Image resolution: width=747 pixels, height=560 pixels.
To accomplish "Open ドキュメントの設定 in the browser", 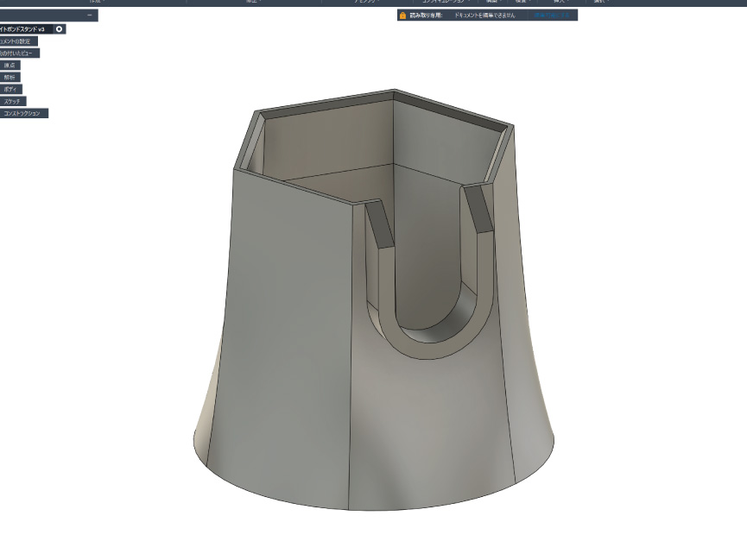I will 19,41.
